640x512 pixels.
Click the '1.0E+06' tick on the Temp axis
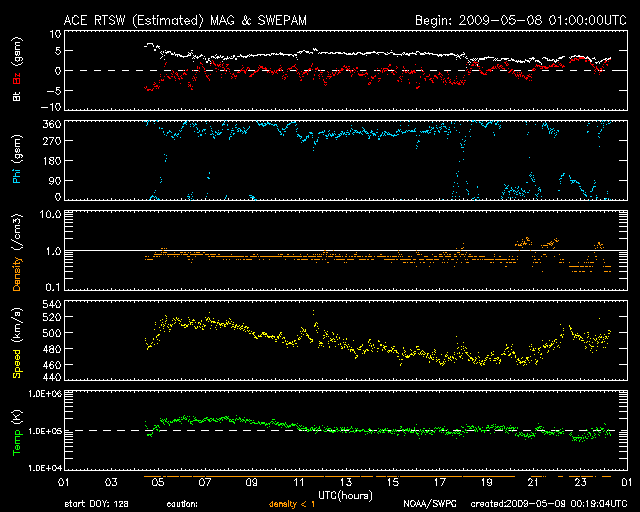point(45,394)
